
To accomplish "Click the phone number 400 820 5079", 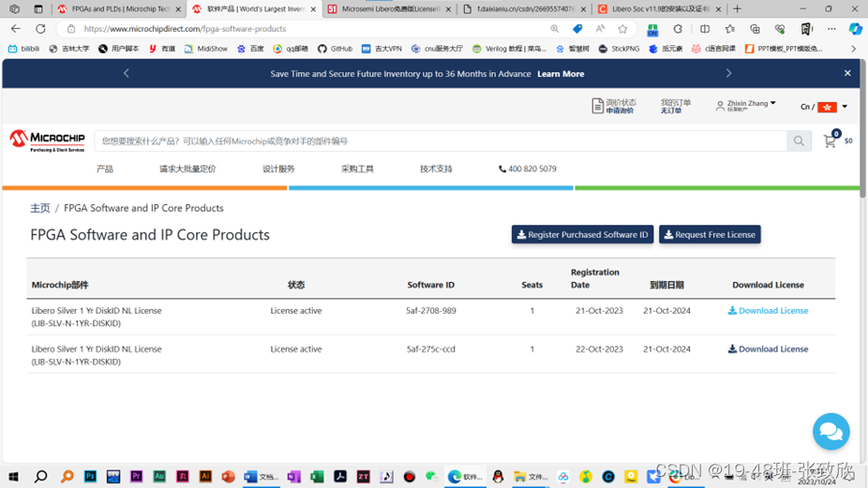I will [x=528, y=169].
